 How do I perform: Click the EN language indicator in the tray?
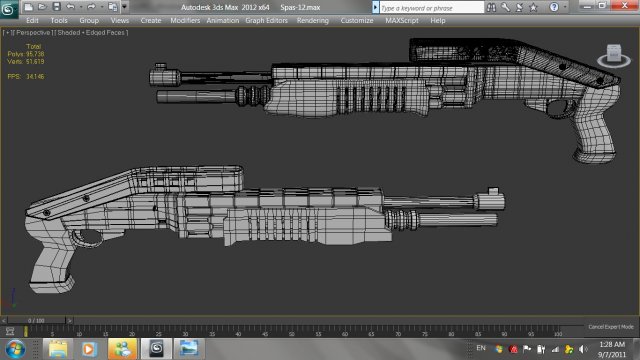click(481, 348)
